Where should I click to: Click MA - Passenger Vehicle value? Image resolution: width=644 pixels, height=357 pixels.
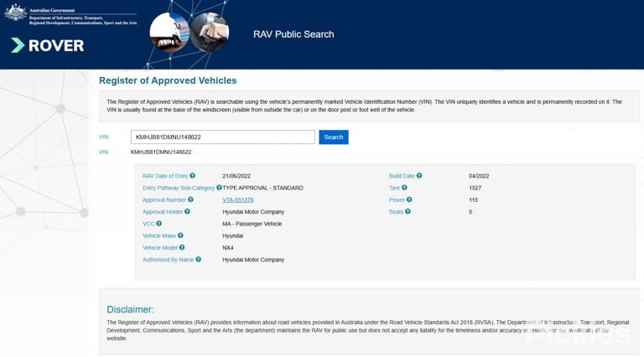click(252, 224)
